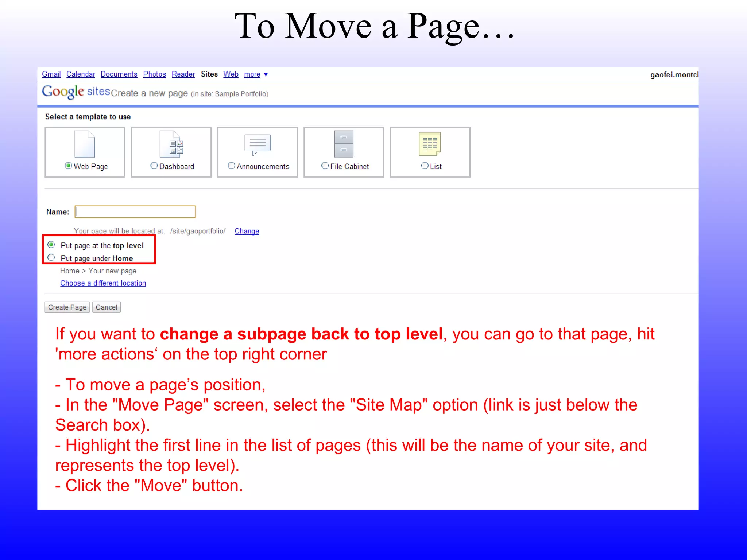
Task: Select the File Cabinet radio button
Action: (x=325, y=166)
